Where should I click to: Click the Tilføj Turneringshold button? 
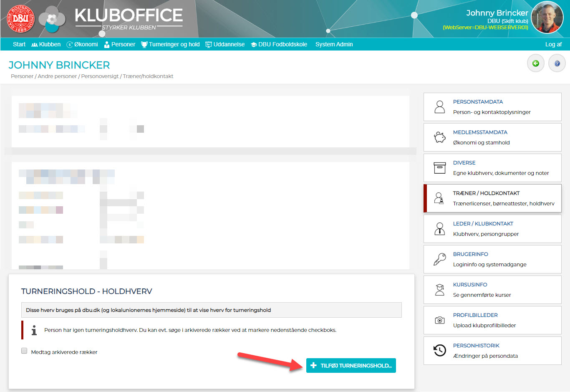(x=351, y=365)
